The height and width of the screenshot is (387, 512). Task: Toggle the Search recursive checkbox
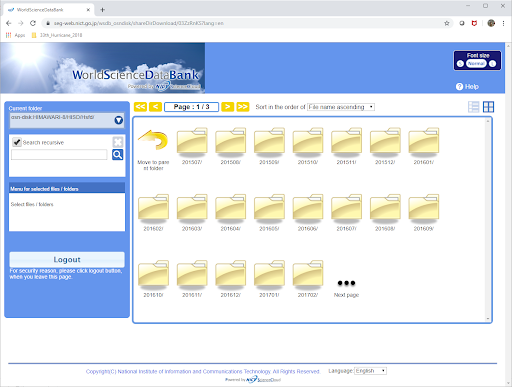pos(17,142)
